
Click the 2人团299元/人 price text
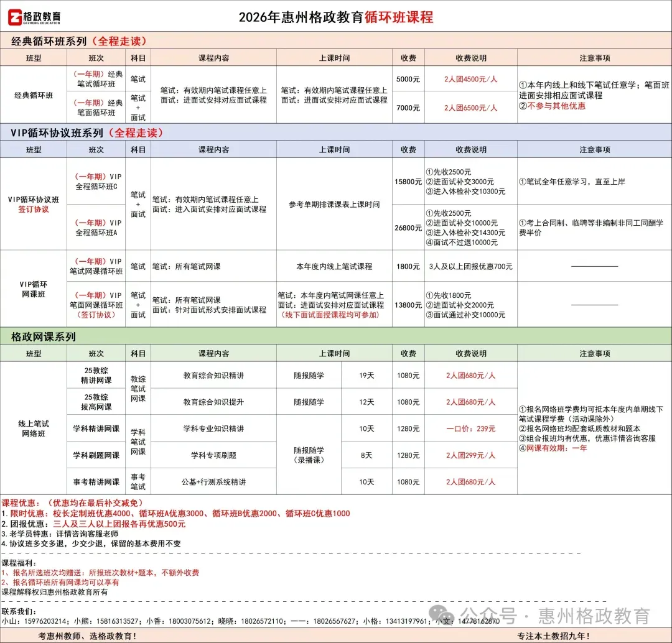470,455
